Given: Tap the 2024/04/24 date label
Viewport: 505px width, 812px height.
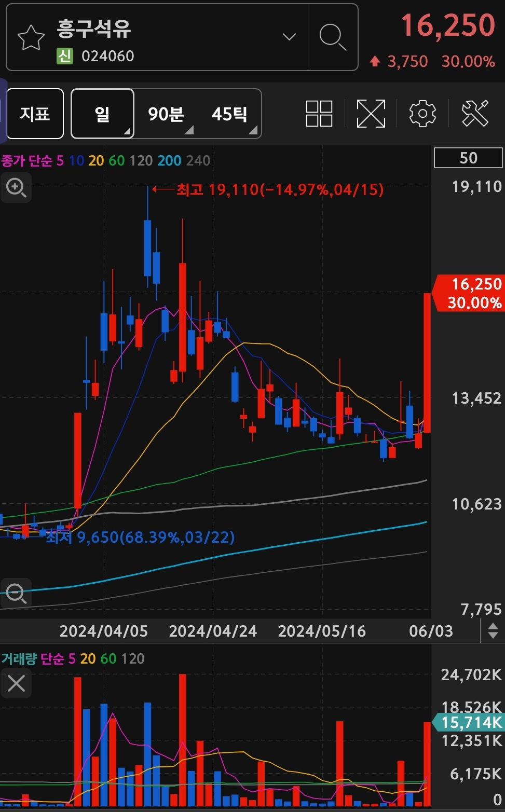Looking at the screenshot, I should pyautogui.click(x=213, y=631).
